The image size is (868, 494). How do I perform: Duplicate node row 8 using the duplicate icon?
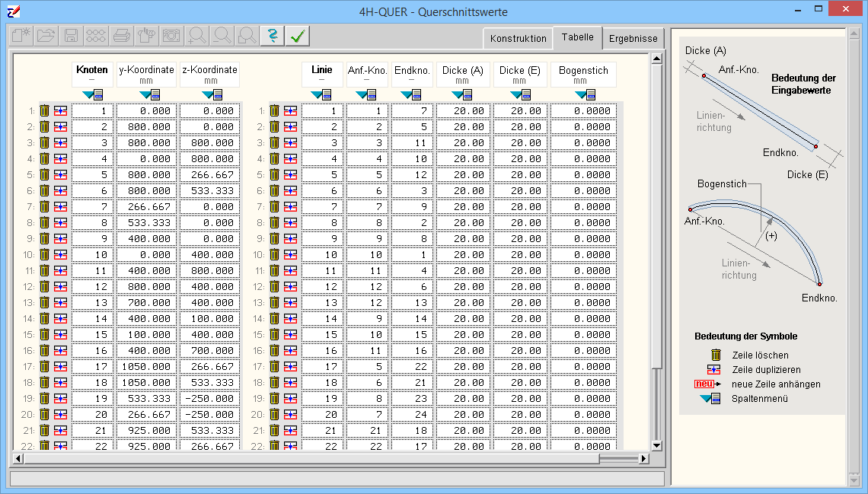pyautogui.click(x=61, y=223)
